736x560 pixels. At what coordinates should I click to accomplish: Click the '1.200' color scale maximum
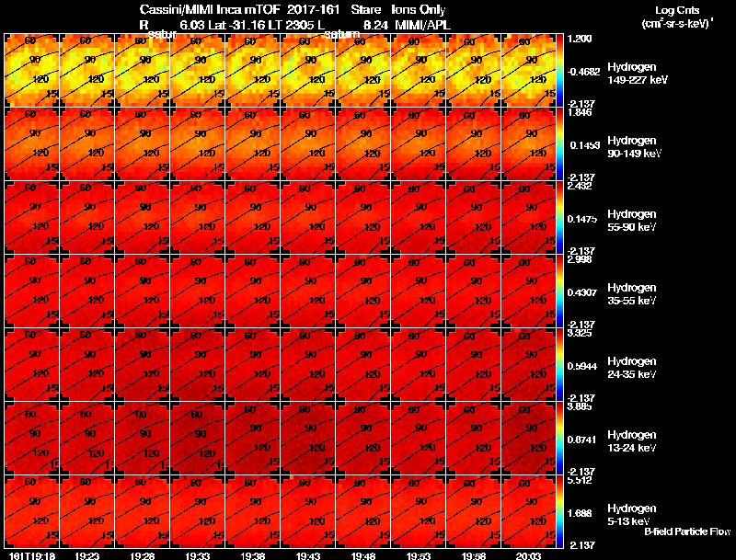[x=580, y=39]
